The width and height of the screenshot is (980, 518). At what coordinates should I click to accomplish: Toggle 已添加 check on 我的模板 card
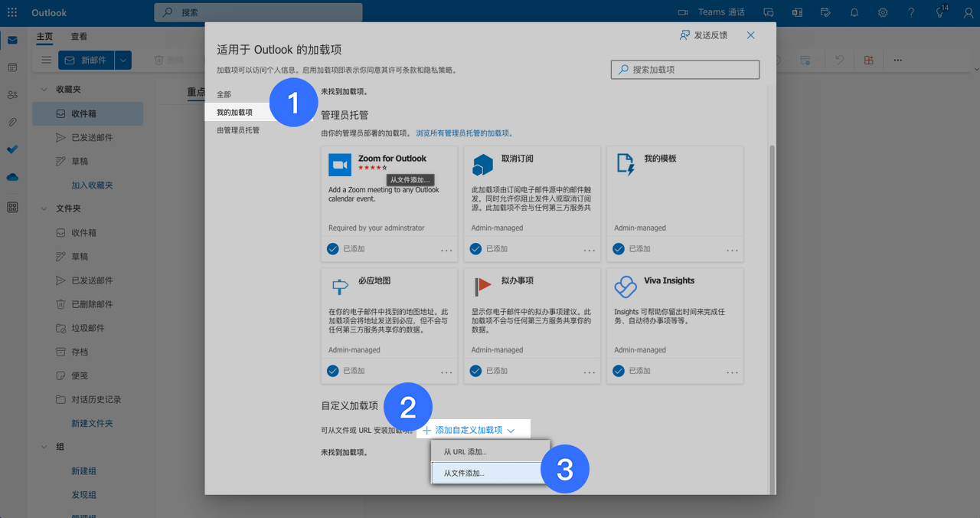point(619,248)
